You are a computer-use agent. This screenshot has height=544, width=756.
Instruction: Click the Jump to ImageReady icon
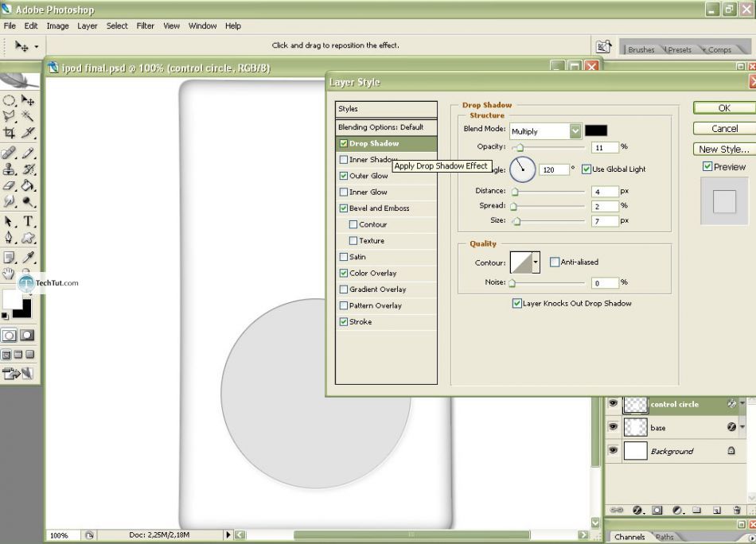18,374
